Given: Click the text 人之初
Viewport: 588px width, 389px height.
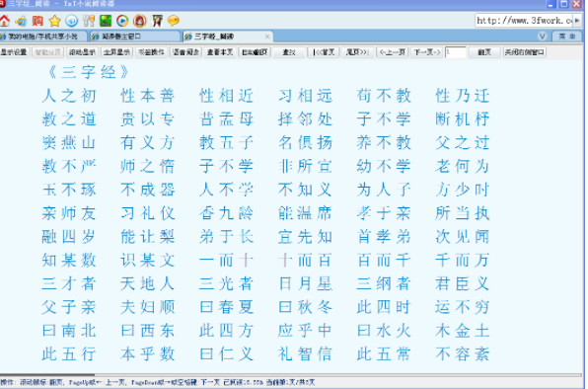Looking at the screenshot, I should click(69, 96).
